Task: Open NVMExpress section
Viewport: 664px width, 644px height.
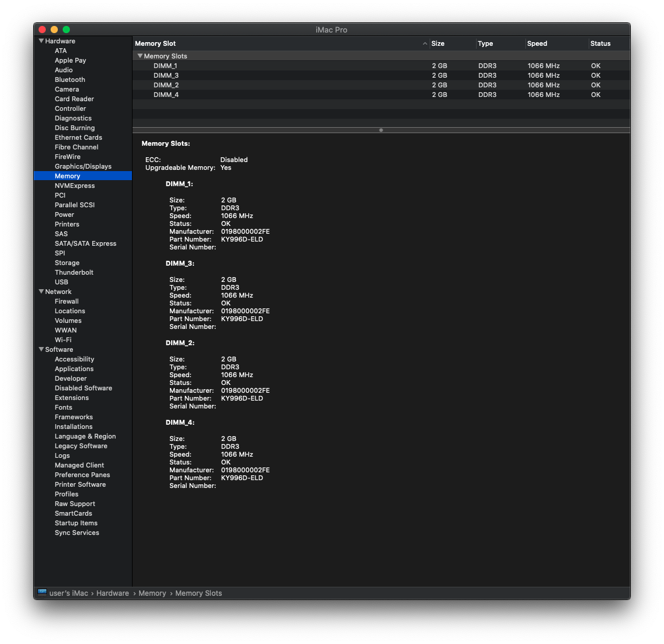Action: coord(75,186)
